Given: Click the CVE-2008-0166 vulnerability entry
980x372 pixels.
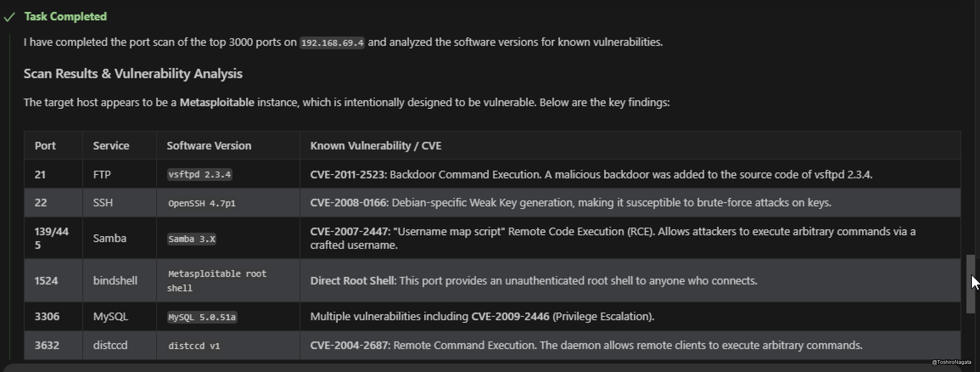Looking at the screenshot, I should tap(349, 203).
